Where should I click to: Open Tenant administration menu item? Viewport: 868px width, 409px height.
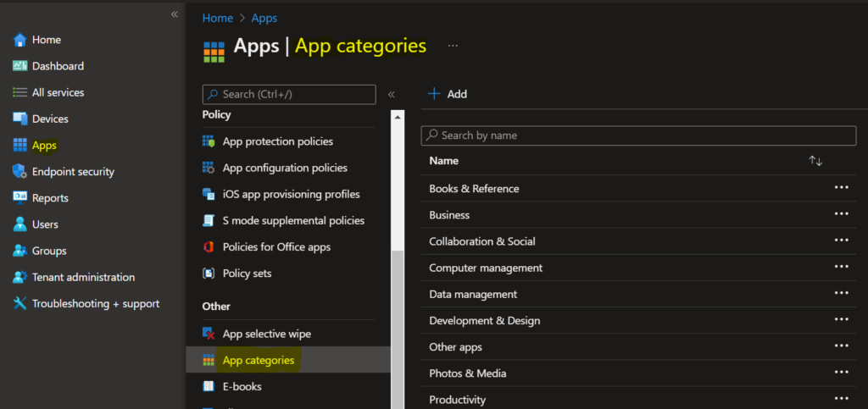point(84,277)
